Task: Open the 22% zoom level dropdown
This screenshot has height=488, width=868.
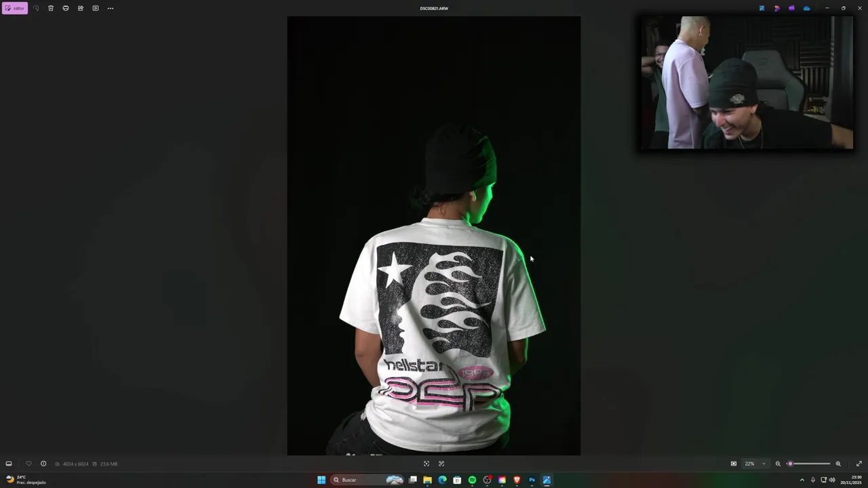Action: 755,464
